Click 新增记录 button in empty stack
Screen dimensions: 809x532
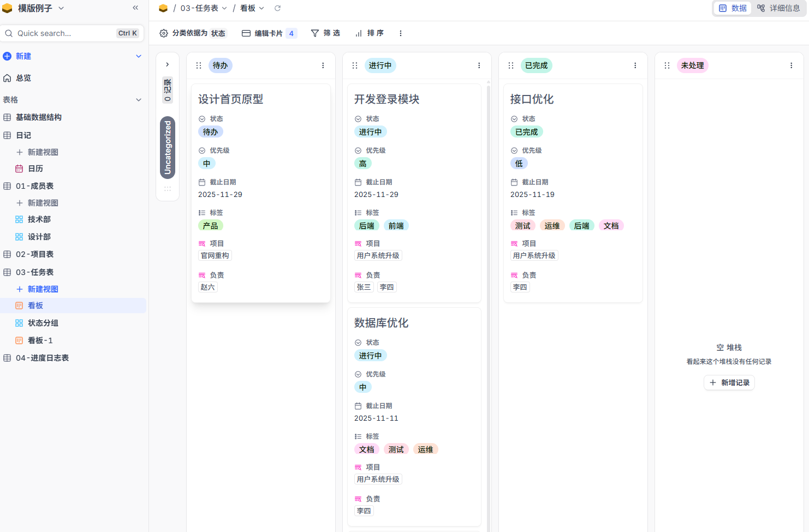[729, 382]
